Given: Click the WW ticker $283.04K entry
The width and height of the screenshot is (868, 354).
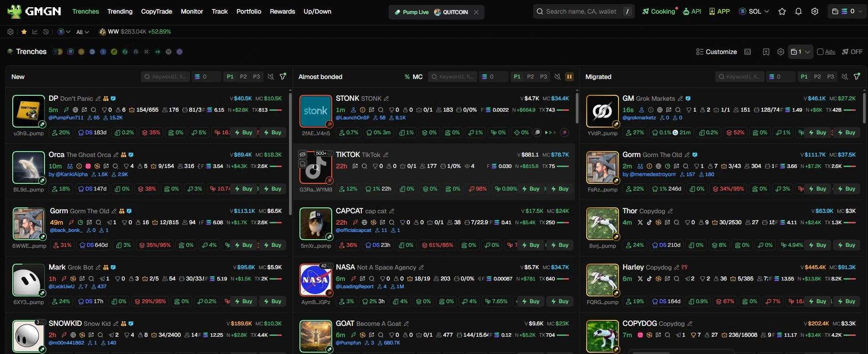Looking at the screenshot, I should coord(135,32).
